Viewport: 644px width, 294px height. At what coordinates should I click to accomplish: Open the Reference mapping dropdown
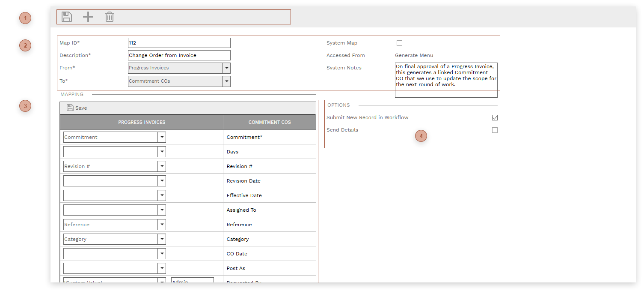tap(162, 225)
